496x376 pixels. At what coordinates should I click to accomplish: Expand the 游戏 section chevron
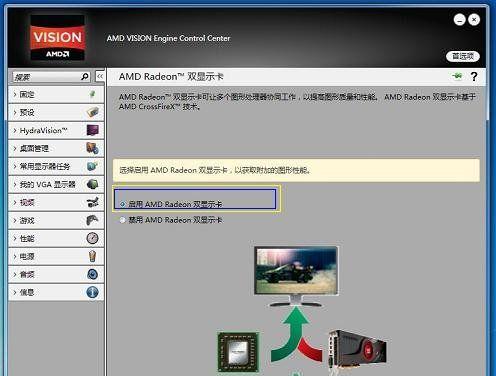15,220
